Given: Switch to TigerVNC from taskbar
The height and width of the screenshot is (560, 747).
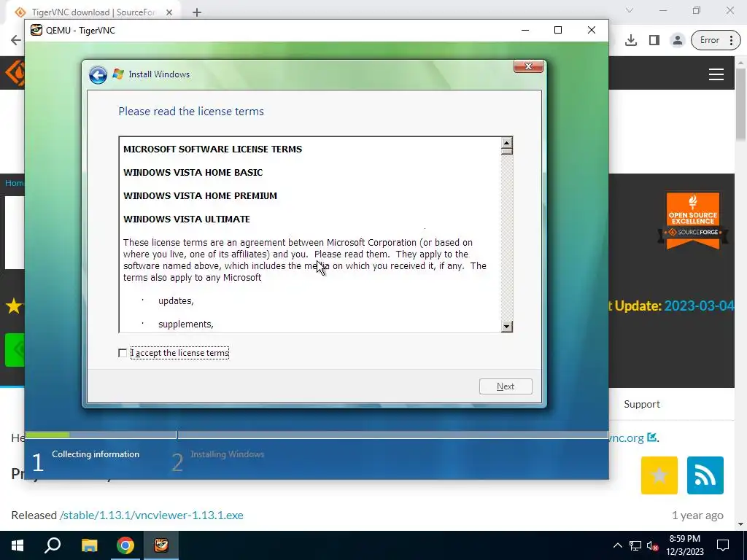Looking at the screenshot, I should tap(161, 545).
